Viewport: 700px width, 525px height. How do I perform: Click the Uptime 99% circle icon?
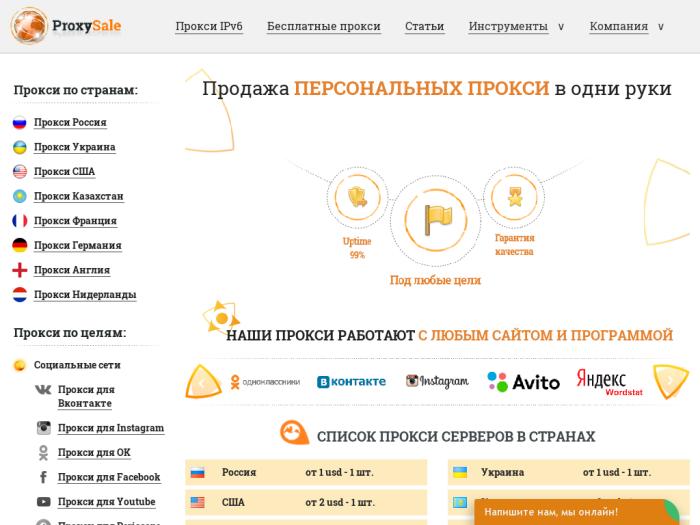pos(357,197)
